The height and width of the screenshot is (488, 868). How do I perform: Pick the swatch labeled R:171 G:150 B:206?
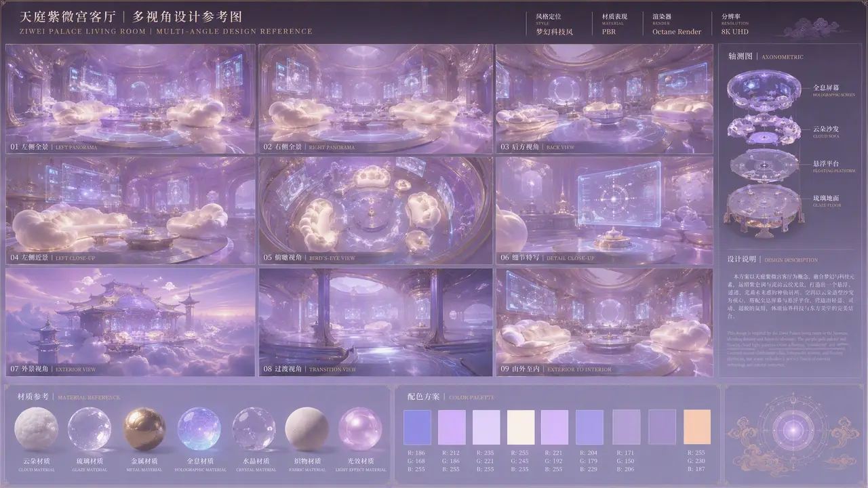click(x=626, y=427)
